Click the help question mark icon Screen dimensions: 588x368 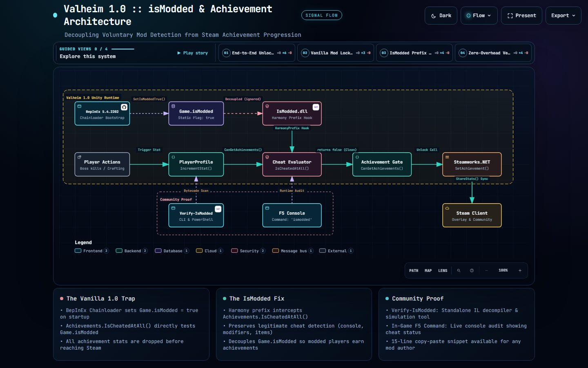pyautogui.click(x=472, y=271)
